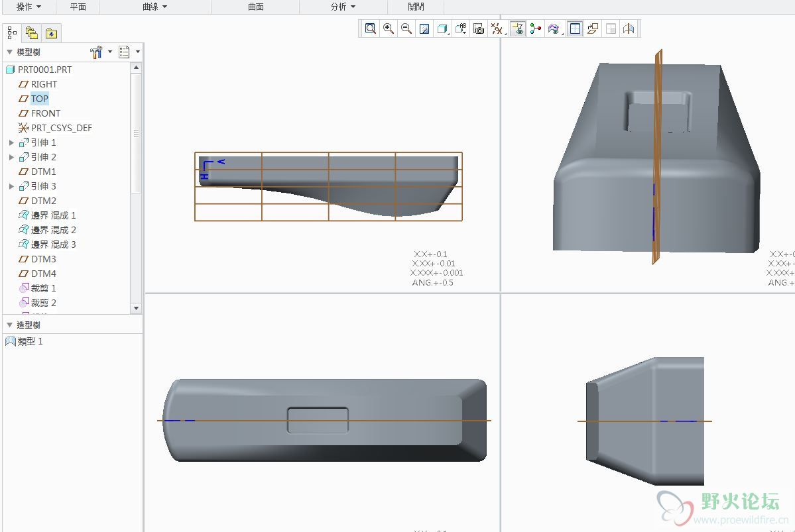
Task: Click the Zoom In magnifier icon
Action: 389,29
